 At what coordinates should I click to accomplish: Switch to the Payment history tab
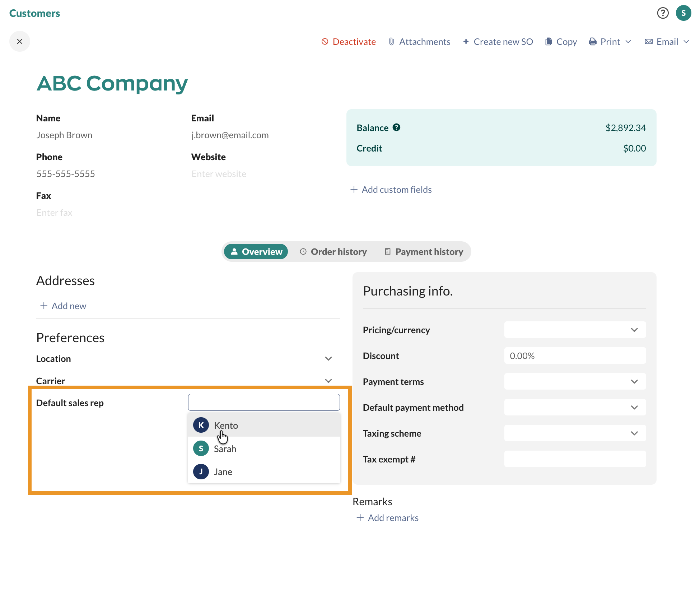424,252
